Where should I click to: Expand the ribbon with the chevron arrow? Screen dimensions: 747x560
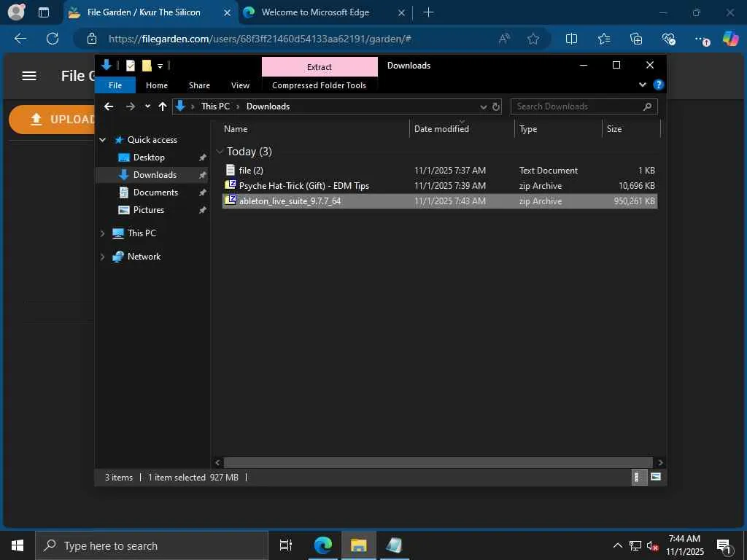pyautogui.click(x=642, y=85)
